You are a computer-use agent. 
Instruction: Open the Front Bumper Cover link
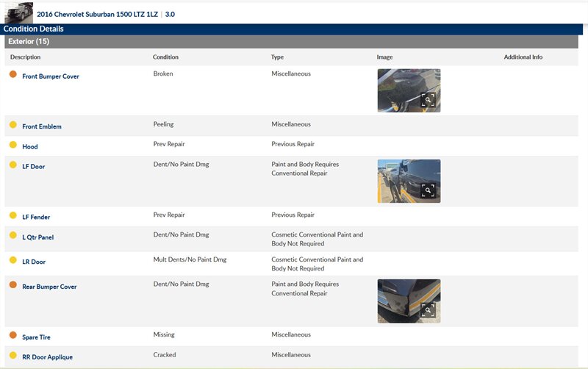tap(51, 76)
